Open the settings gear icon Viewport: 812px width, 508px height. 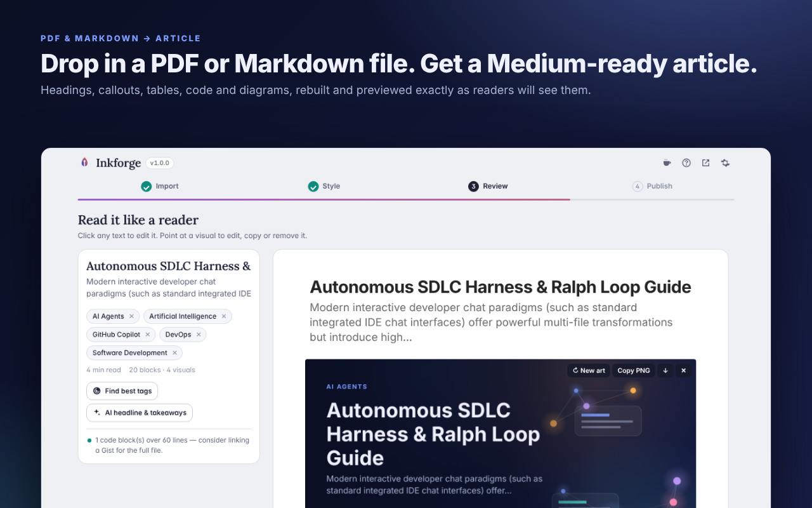pos(725,163)
